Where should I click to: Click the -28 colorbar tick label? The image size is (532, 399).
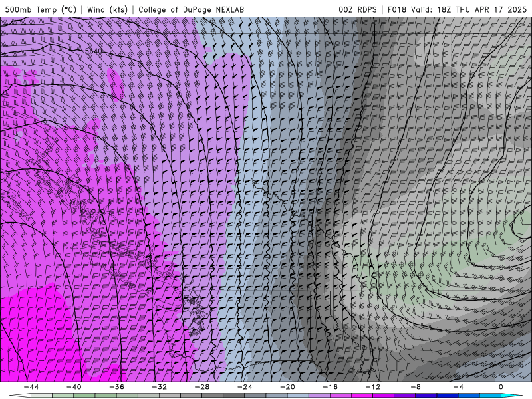click(x=202, y=387)
